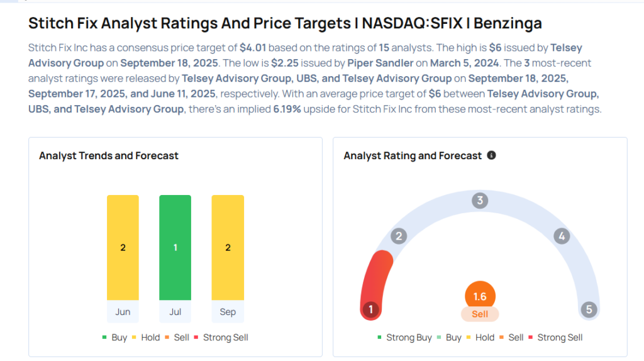This screenshot has width=644, height=361.
Task: Select the Jun month label
Action: point(123,312)
